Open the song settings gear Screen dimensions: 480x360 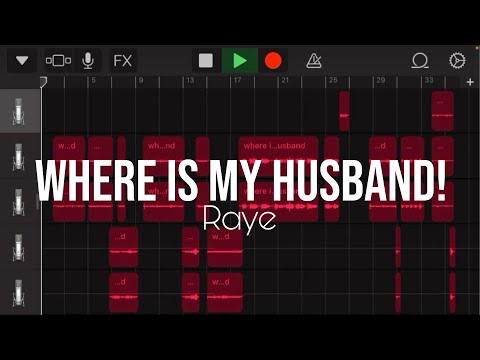[457, 61]
